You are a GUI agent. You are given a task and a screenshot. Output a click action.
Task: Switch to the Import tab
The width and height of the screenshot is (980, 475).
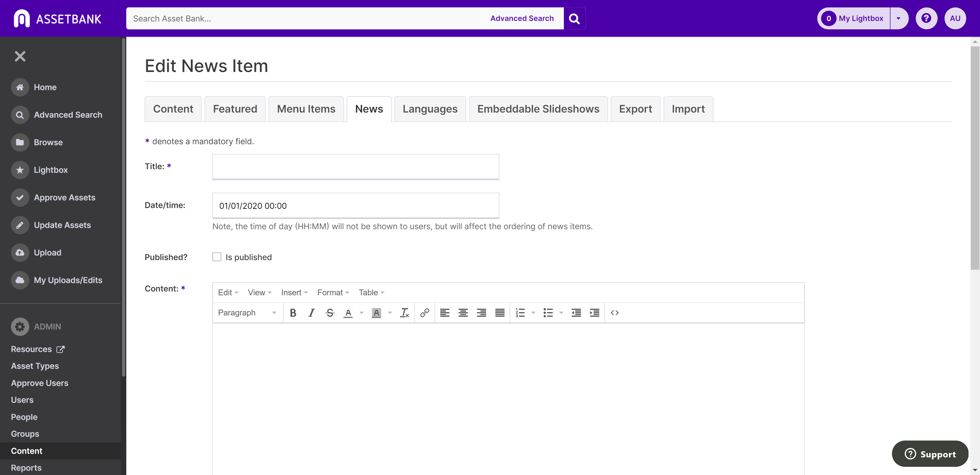688,109
